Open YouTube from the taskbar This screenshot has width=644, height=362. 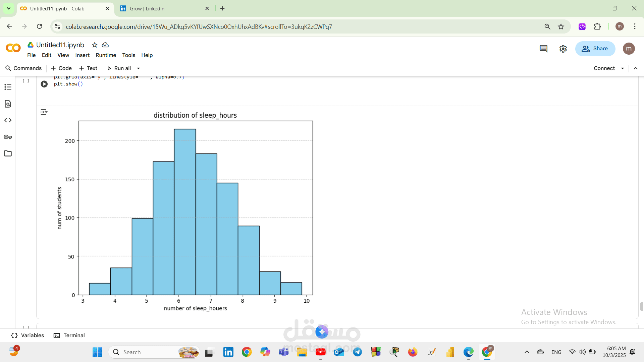(321, 352)
